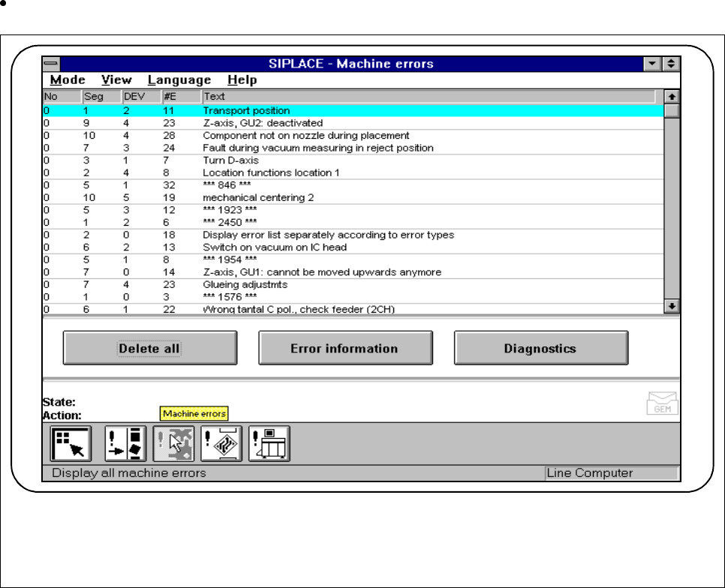Image resolution: width=725 pixels, height=588 pixels.
Task: Select Display error list separately row
Action: pyautogui.click(x=353, y=235)
